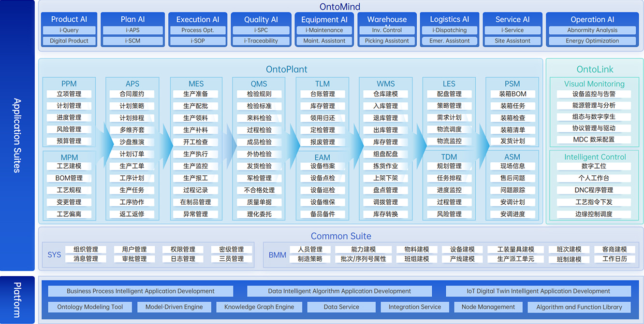Open 军检管理 in the QMS module
The height and width of the screenshot is (324, 644).
tap(259, 178)
